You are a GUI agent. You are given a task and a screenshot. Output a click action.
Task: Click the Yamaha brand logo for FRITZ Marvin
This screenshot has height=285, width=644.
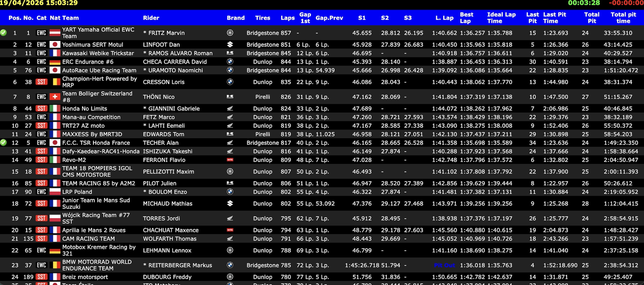coord(230,33)
